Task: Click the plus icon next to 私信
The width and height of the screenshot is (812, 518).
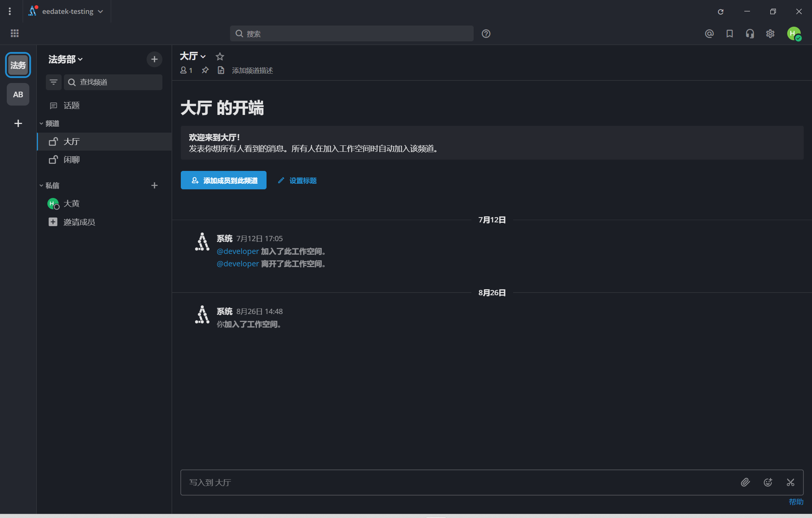Action: [x=154, y=185]
